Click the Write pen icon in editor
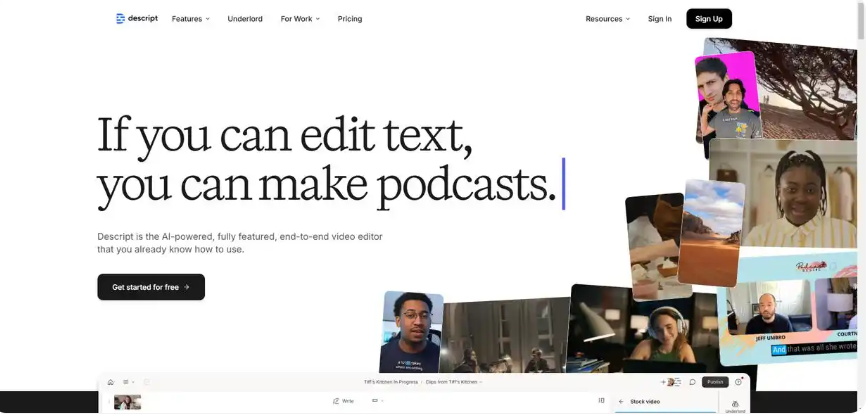The image size is (866, 414). tap(336, 402)
